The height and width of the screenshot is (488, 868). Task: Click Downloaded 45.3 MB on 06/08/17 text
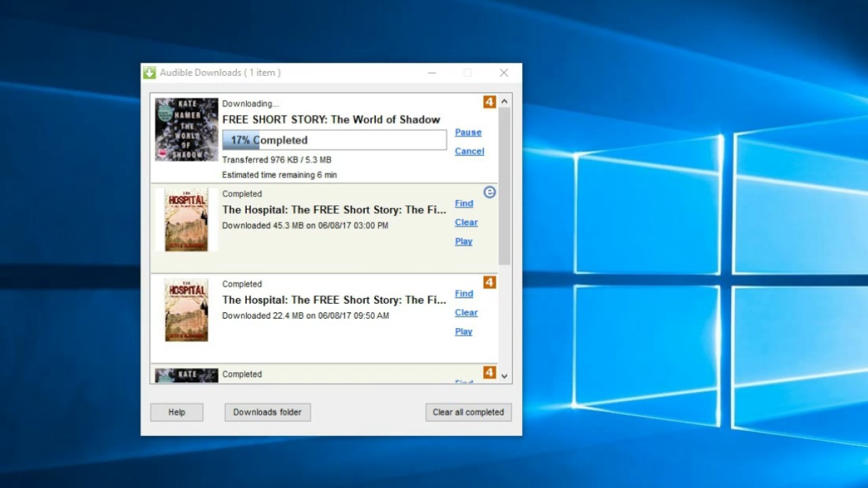[x=305, y=226]
